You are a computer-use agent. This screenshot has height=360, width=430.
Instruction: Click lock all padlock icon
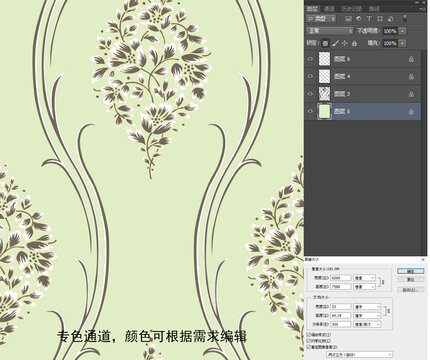pyautogui.click(x=354, y=43)
